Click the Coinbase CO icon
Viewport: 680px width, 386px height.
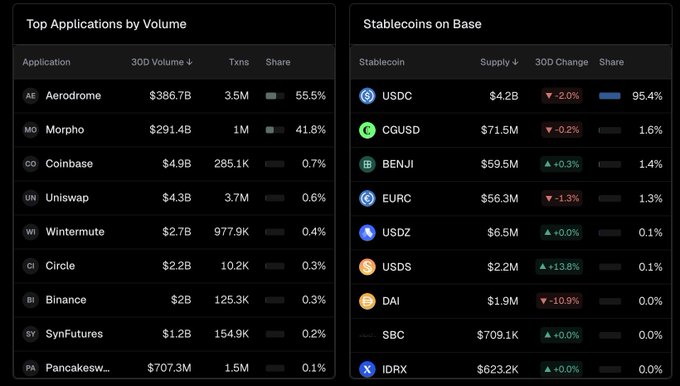coord(31,164)
